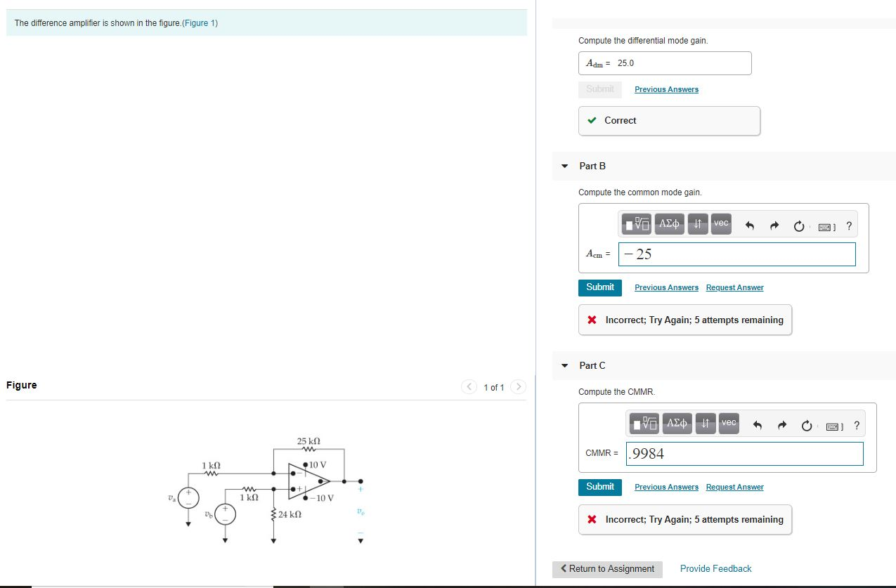The image size is (896, 588).
Task: Select subscript/superscript arrows button in Part C
Action: point(706,424)
